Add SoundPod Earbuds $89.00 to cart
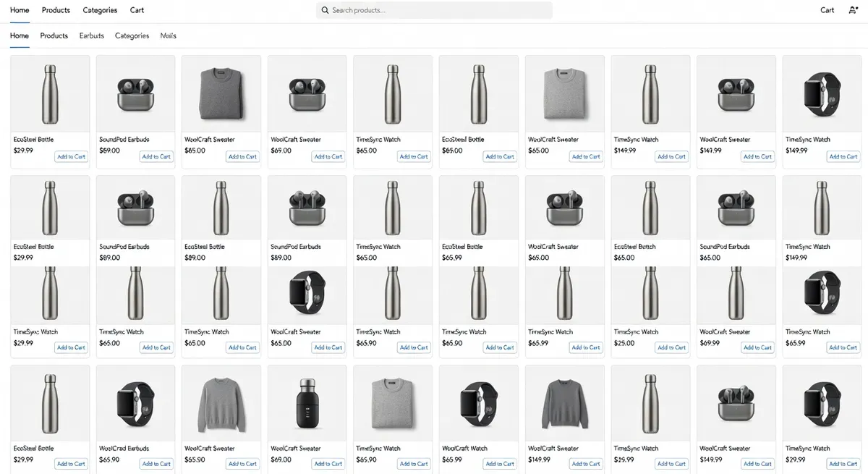Viewport: 868px width, 474px height. [156, 156]
